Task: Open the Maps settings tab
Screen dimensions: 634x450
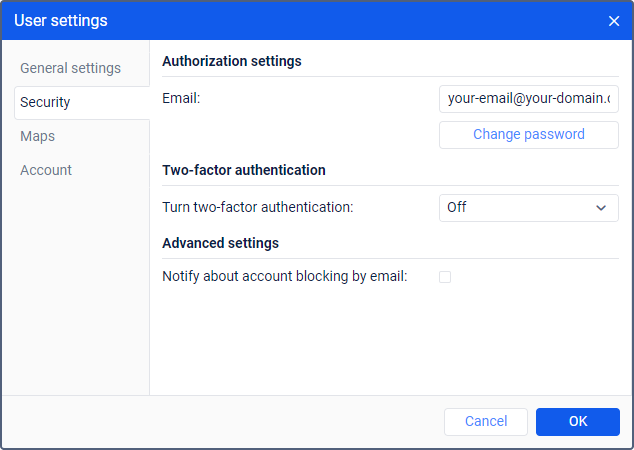Action: tap(37, 136)
